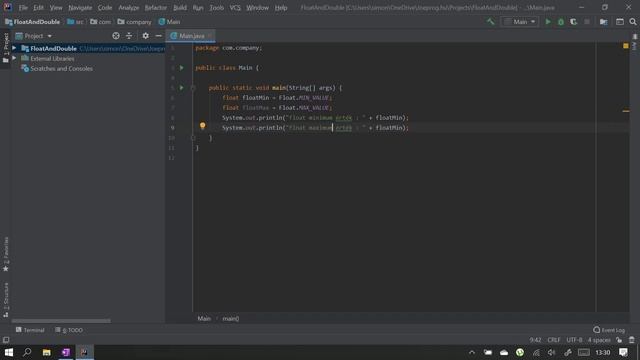Open the Refactor menu
Viewport: 640px width, 360px height.
click(x=156, y=7)
